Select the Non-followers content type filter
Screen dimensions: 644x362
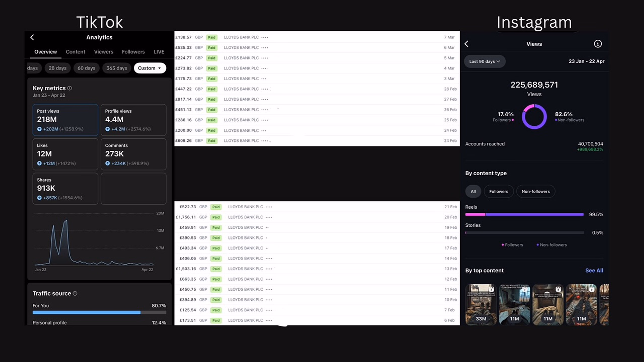tap(536, 192)
